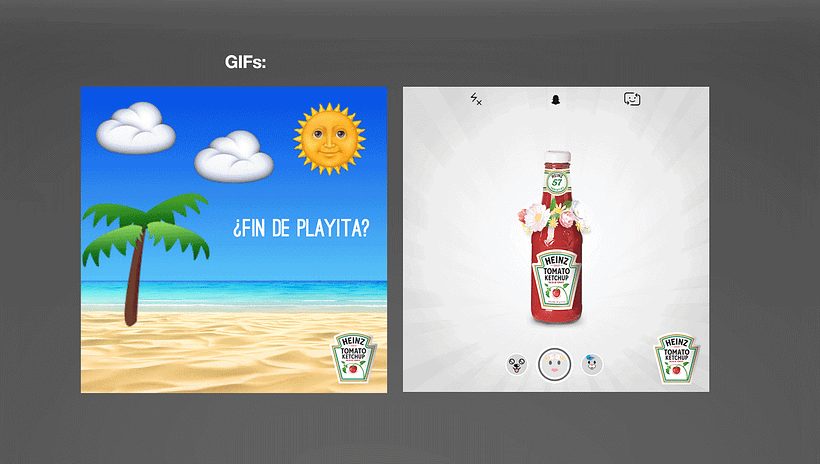Click the cloud emoji nearest the sun
The image size is (820, 464).
pos(234,156)
